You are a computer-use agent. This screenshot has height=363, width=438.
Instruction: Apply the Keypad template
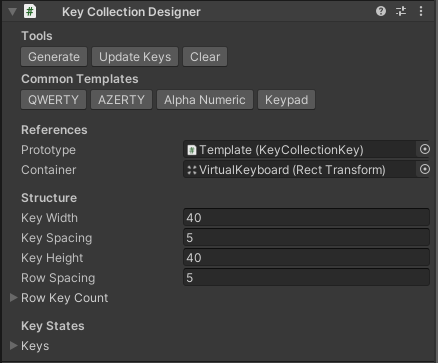pyautogui.click(x=286, y=100)
